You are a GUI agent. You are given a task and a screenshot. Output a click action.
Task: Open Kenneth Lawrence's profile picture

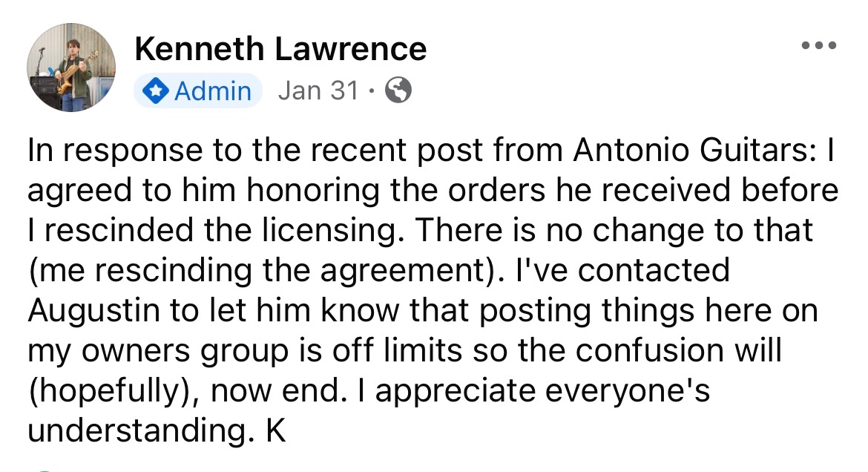click(71, 68)
